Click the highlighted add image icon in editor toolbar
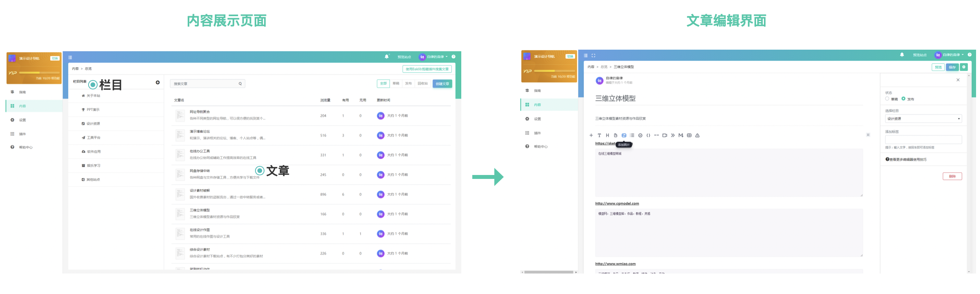Screen dimensions: 980x294 click(x=624, y=135)
